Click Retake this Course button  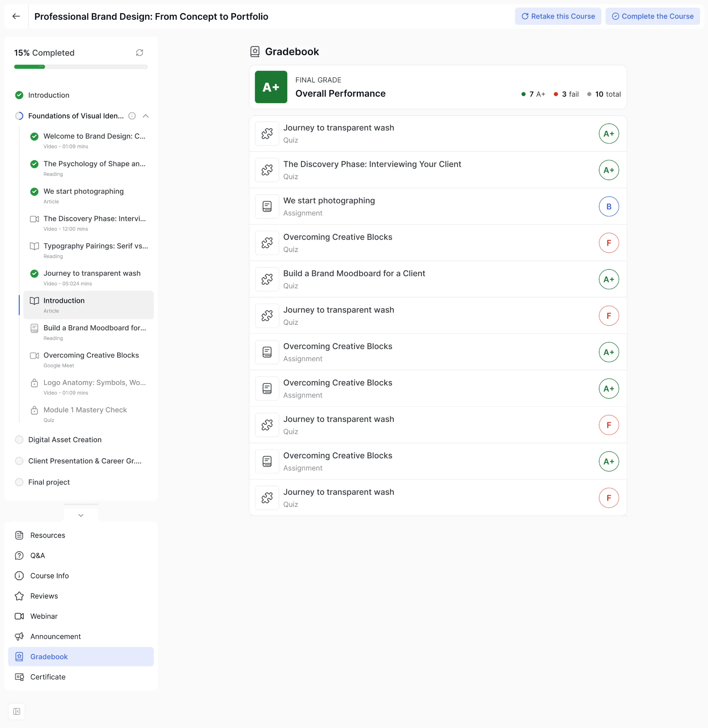(558, 16)
